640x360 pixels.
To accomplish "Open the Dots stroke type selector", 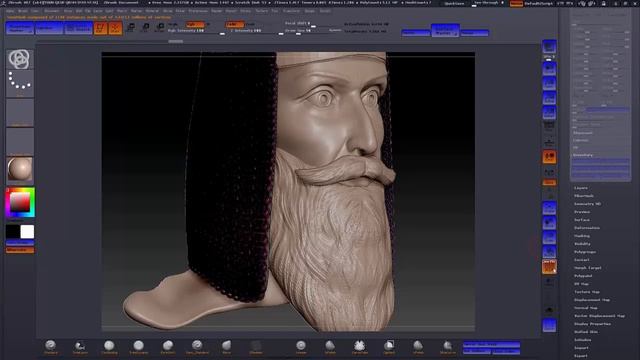I will [20, 83].
